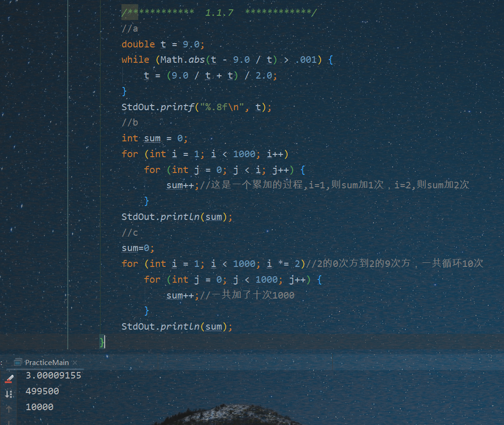Image resolution: width=504 pixels, height=425 pixels.
Task: Click the inner loop "j < 1000; j++" line
Action: 233,279
